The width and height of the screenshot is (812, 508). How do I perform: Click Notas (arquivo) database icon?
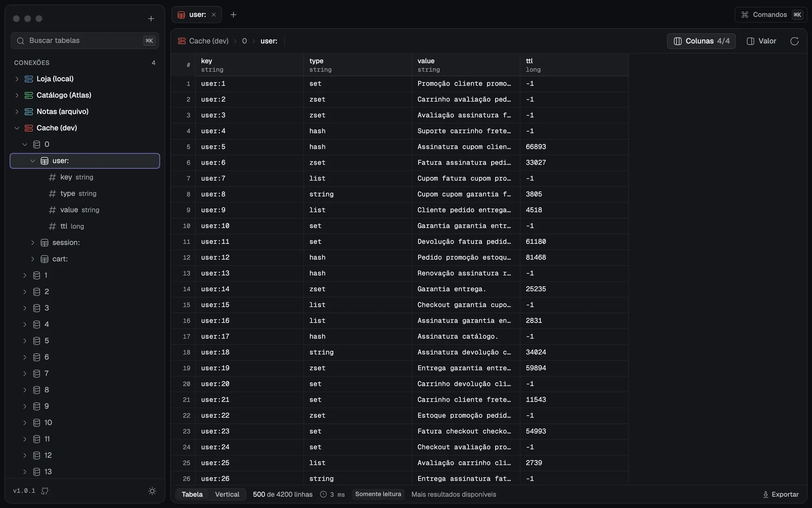coord(28,111)
